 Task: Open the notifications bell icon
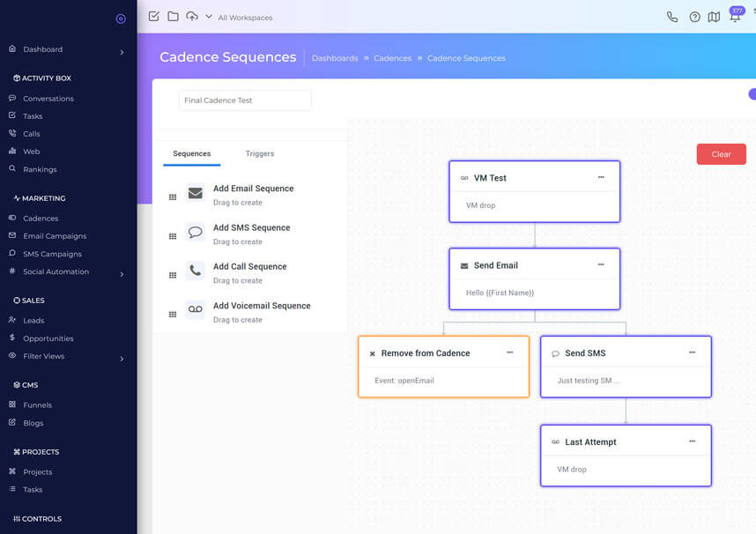[734, 17]
